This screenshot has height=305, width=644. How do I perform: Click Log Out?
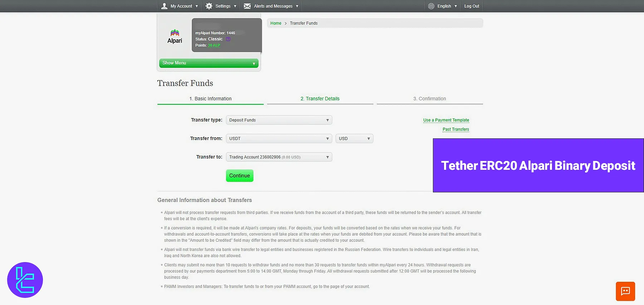[472, 6]
